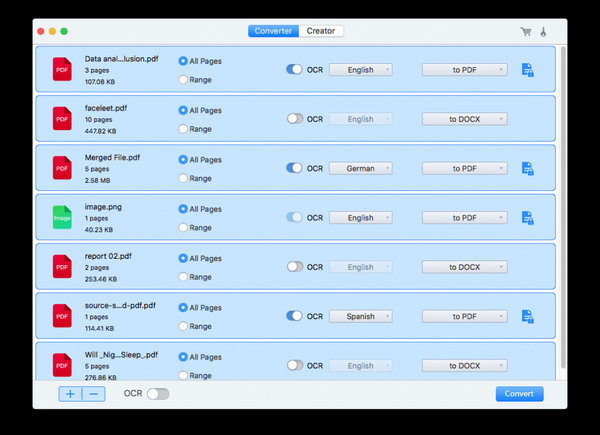Image resolution: width=600 pixels, height=435 pixels.
Task: Click the blue Convert button
Action: 519,394
